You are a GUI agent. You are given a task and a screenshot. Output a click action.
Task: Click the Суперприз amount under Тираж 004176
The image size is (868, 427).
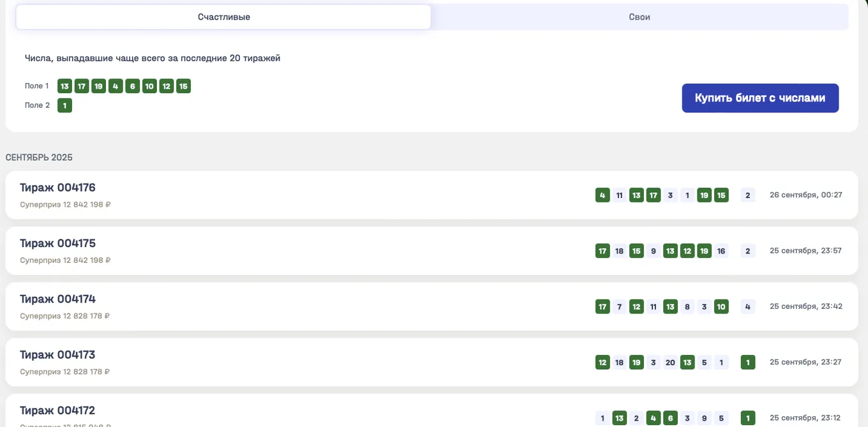65,205
